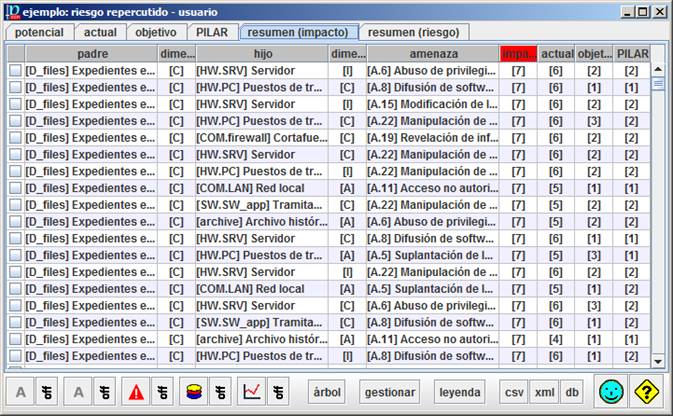Click the amenaza column header
The image size is (673, 416).
pyautogui.click(x=432, y=52)
